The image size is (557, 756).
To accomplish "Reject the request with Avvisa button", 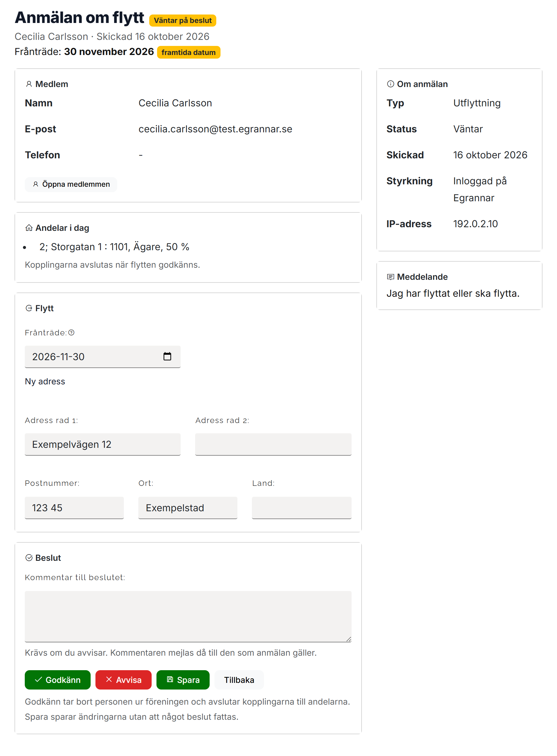I will pos(124,680).
